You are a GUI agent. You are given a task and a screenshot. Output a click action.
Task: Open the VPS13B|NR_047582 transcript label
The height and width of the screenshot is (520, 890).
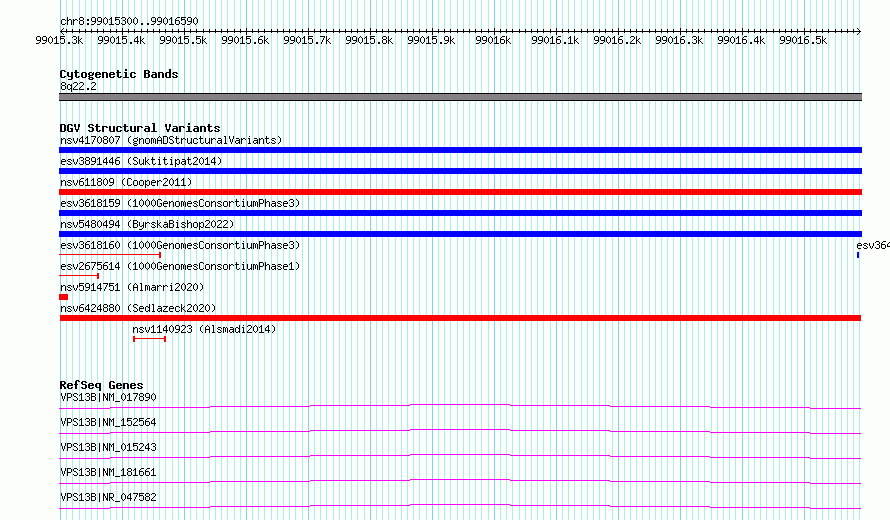click(108, 497)
